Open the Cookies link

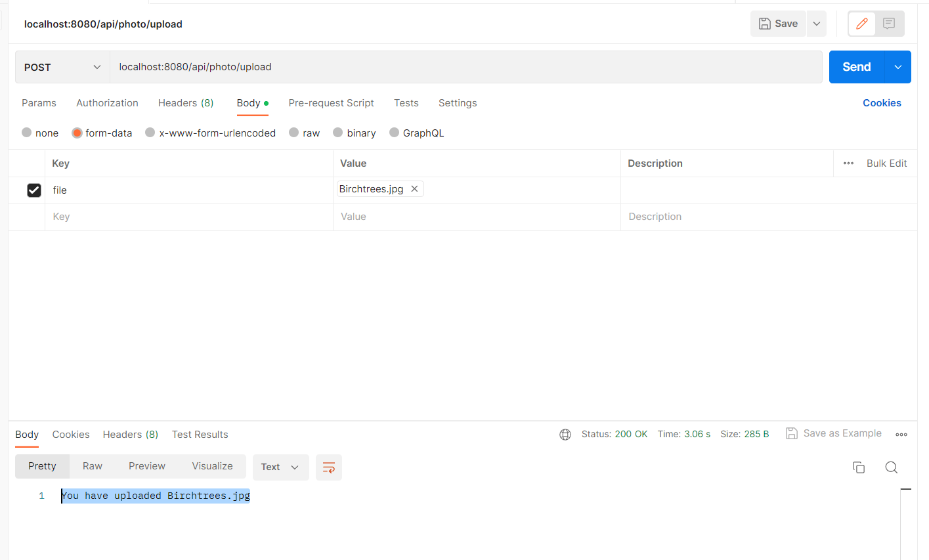(882, 103)
